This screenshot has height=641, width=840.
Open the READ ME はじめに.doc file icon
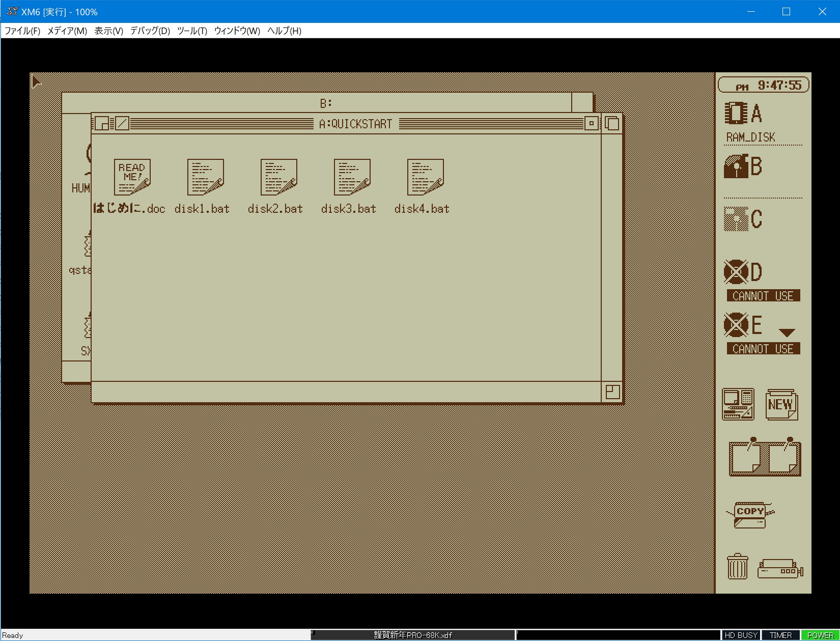(132, 177)
